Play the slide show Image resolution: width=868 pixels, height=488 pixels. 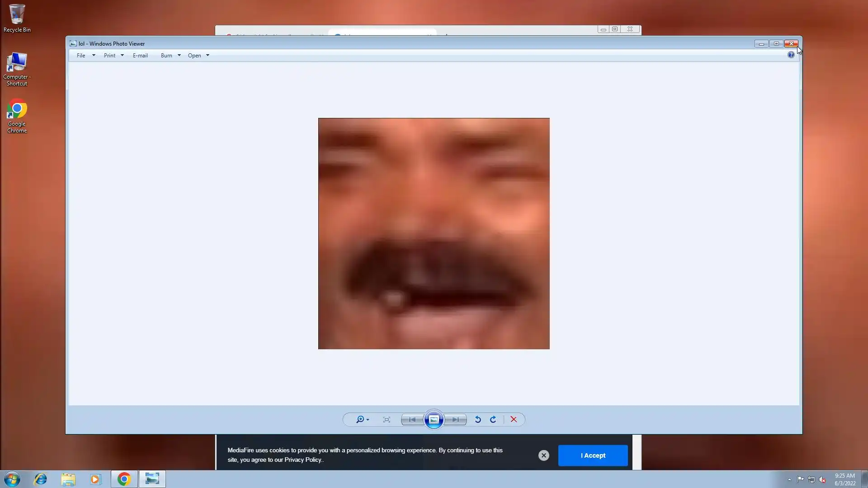click(x=434, y=420)
